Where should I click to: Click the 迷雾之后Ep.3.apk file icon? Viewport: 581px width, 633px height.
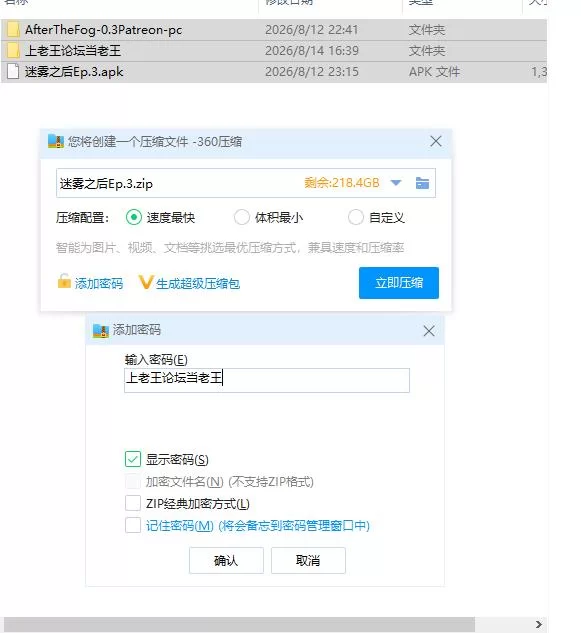13,71
